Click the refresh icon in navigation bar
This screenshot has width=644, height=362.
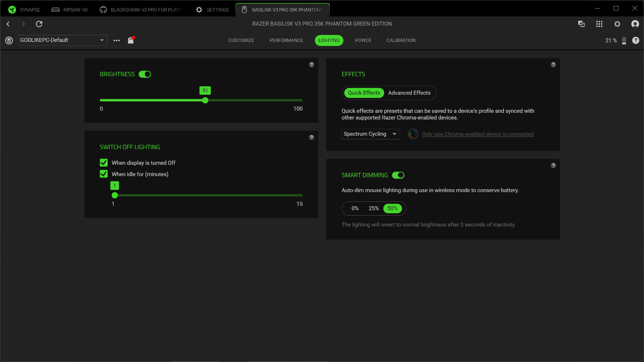point(39,24)
